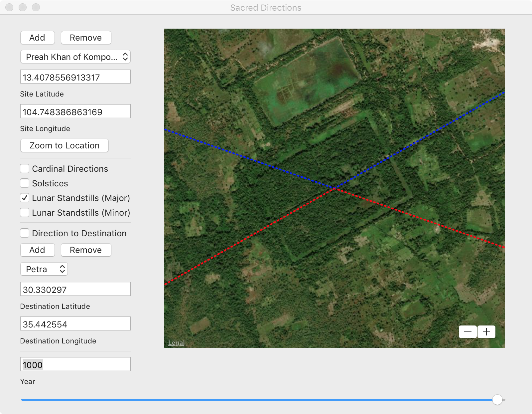The image size is (532, 414).
Task: Click the map zoom in plus button
Action: tap(486, 332)
